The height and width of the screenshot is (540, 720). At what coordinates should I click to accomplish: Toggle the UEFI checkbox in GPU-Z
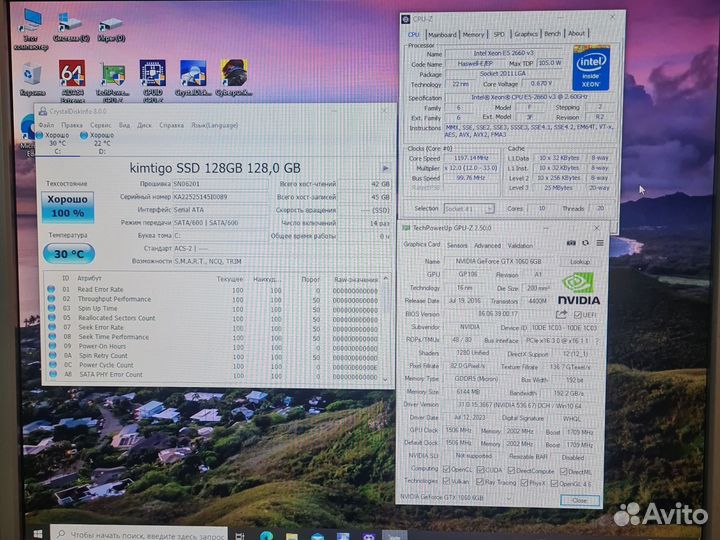point(577,315)
